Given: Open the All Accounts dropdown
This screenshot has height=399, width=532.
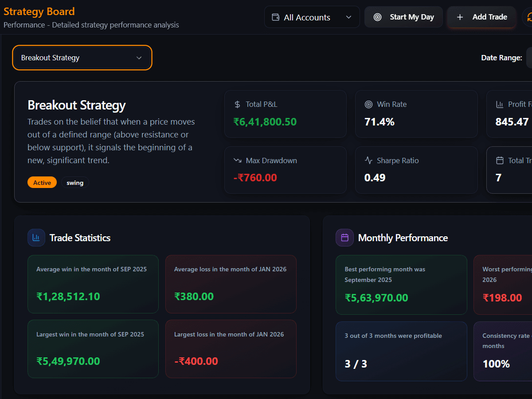Looking at the screenshot, I should click(312, 17).
